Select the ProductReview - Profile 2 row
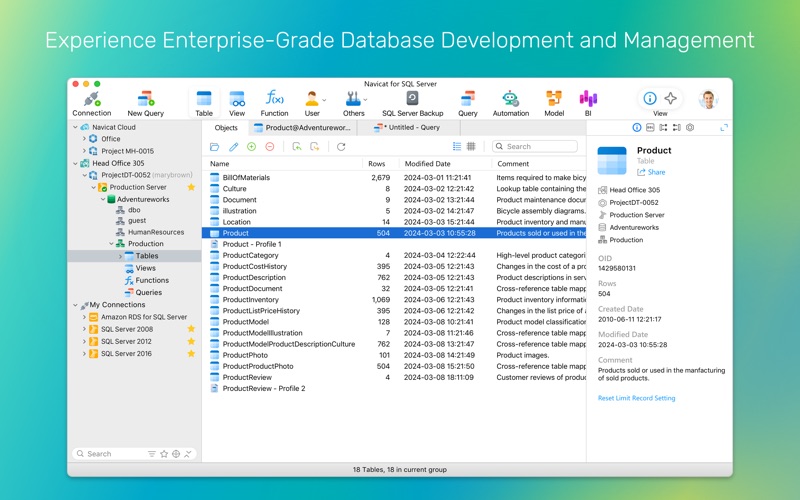Image resolution: width=800 pixels, height=500 pixels. 394,388
